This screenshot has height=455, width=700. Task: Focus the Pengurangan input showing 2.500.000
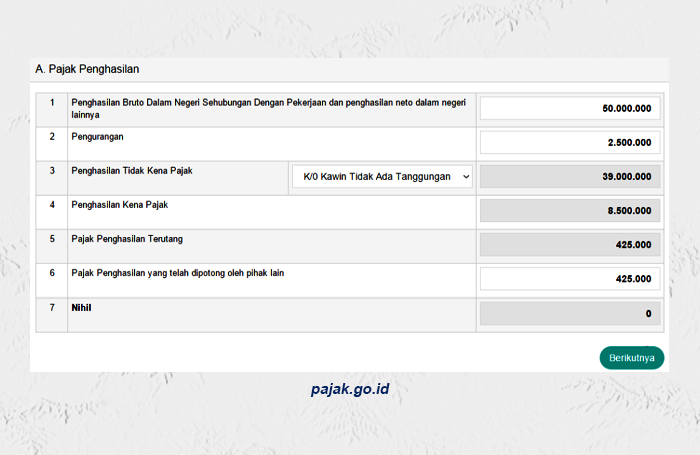coord(569,143)
